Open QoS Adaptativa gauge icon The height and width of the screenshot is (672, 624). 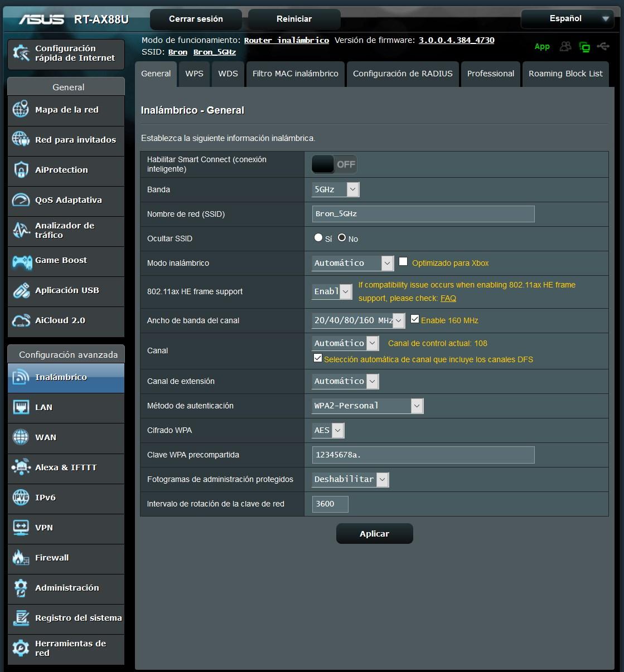click(x=21, y=200)
